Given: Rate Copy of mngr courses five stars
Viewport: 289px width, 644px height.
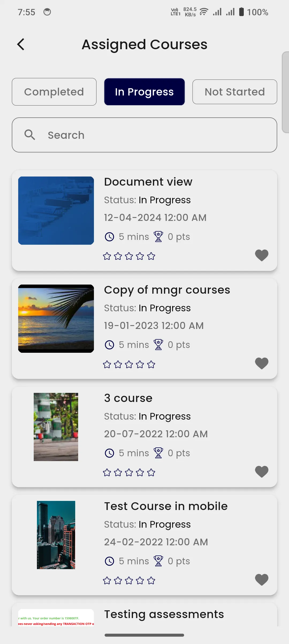Looking at the screenshot, I should pos(151,364).
